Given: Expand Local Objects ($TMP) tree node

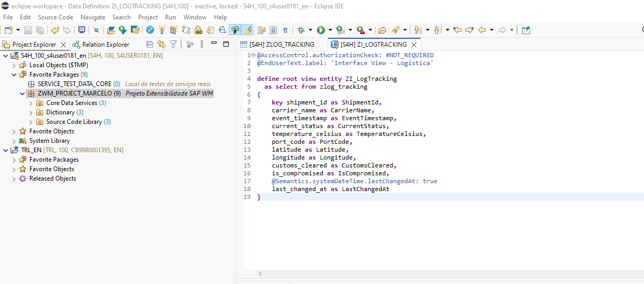Looking at the screenshot, I should (x=14, y=65).
